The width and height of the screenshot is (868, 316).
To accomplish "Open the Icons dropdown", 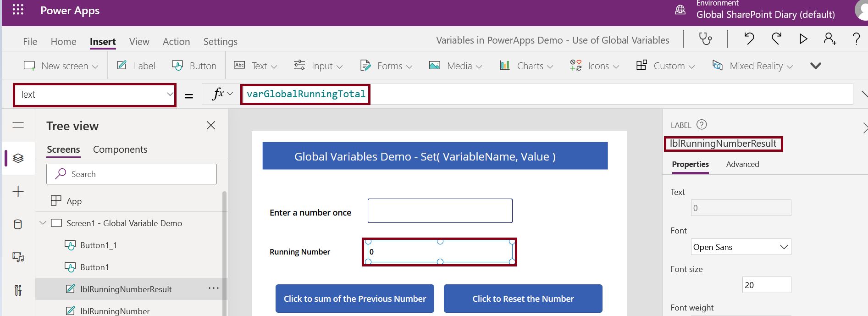I will coord(595,66).
